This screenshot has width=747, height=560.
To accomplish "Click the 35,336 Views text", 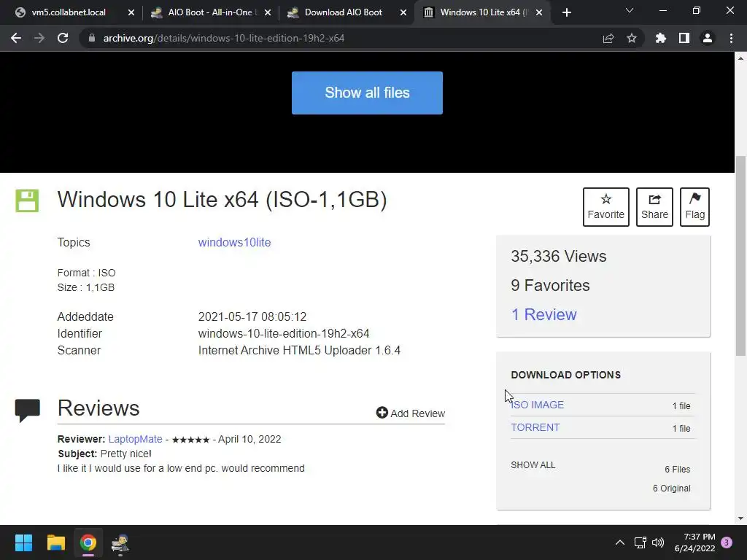I will coord(558,257).
